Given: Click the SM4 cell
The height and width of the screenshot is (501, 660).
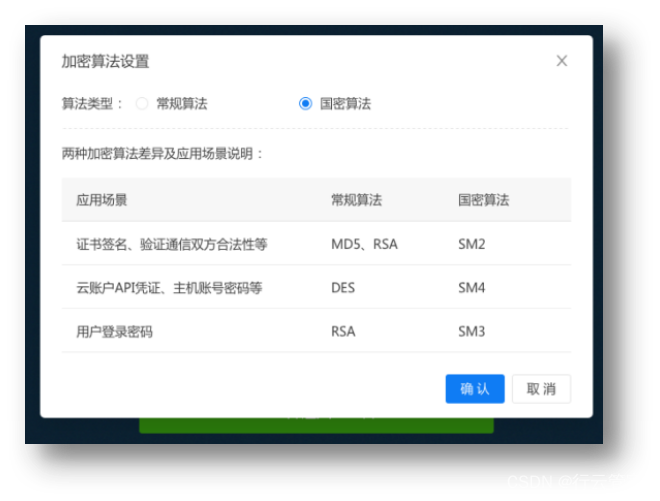Looking at the screenshot, I should click(471, 288).
